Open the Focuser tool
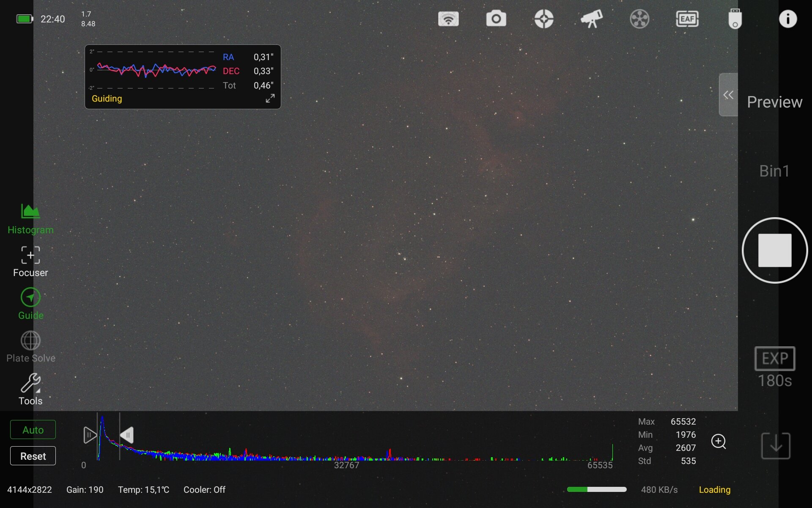Image resolution: width=812 pixels, height=508 pixels. (30, 261)
